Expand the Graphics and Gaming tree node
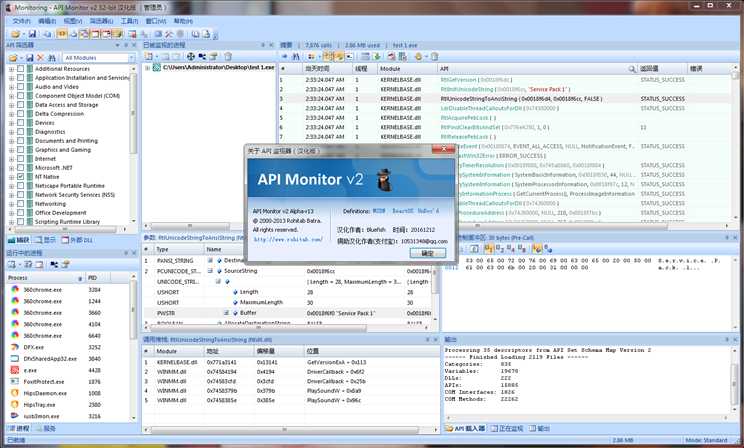The height and width of the screenshot is (448, 744). 11,150
